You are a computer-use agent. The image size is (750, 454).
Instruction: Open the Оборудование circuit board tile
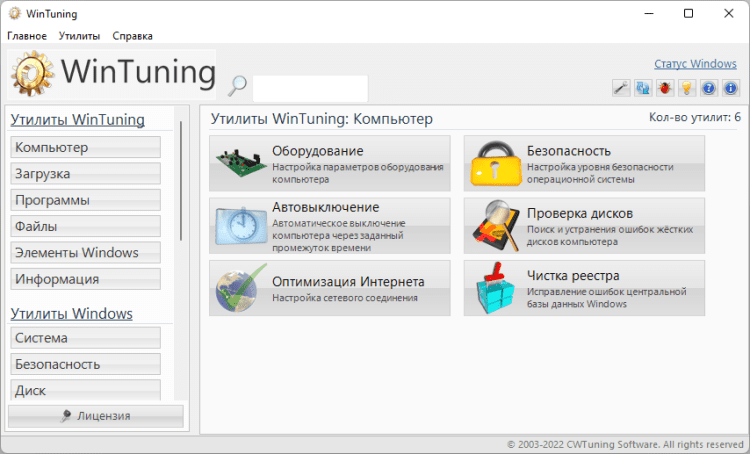point(330,163)
